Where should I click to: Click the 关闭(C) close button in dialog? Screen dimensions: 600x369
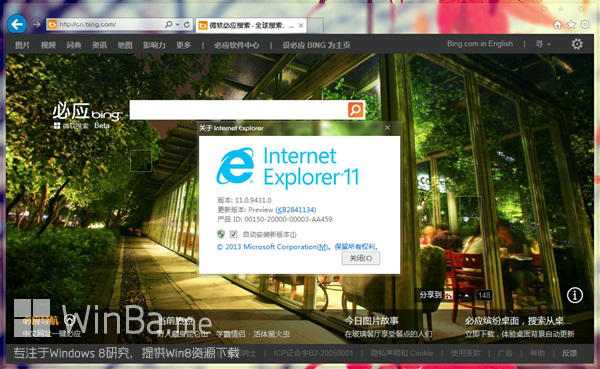(361, 258)
